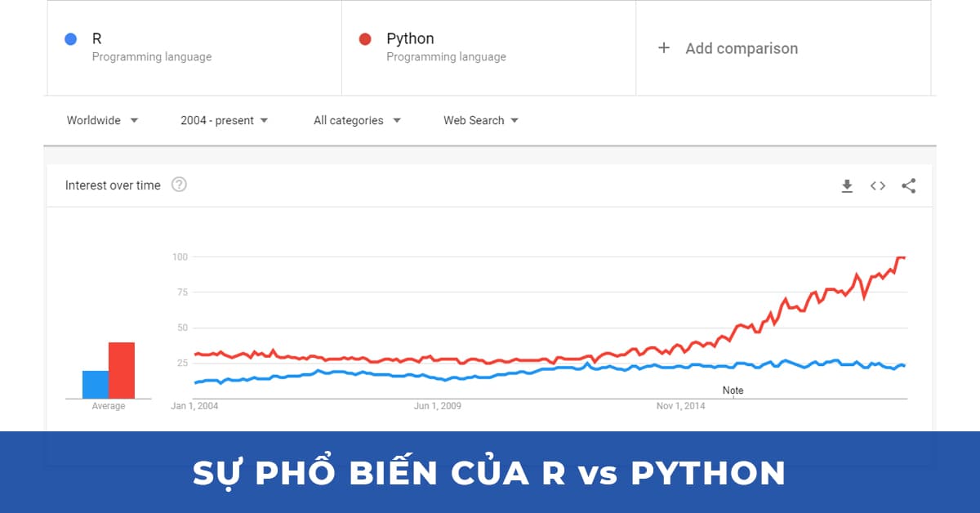Select the R Programming language search term card
The image size is (980, 513).
pos(194,47)
